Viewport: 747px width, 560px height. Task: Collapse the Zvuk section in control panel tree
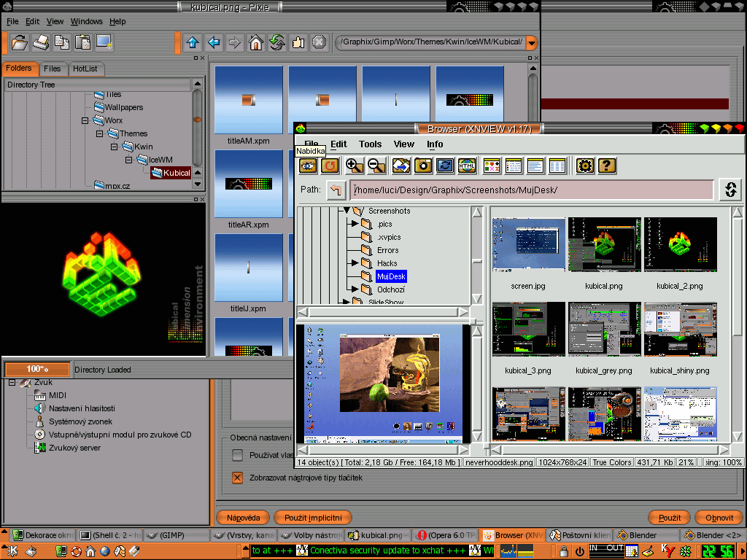12,382
